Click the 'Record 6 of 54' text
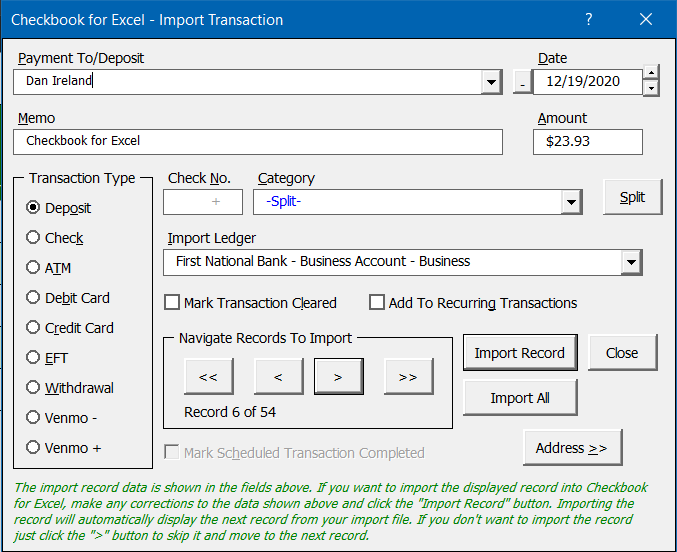This screenshot has height=552, width=677. [230, 412]
